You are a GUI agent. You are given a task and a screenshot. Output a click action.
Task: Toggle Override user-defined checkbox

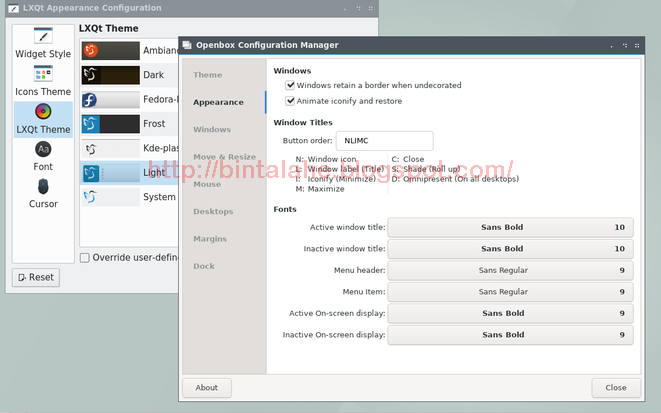pos(85,257)
